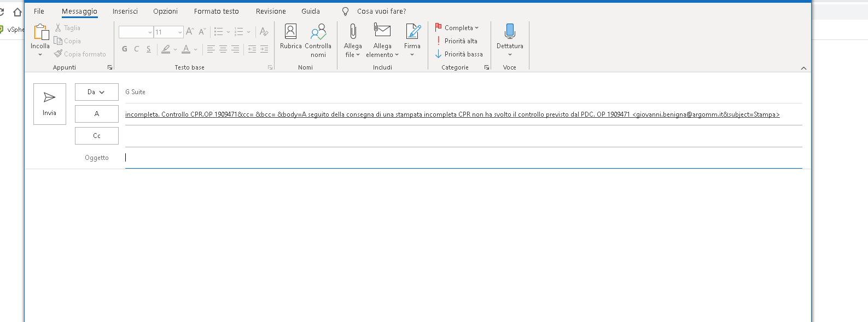
Task: Click the Incolla paste icon
Action: tap(40, 32)
